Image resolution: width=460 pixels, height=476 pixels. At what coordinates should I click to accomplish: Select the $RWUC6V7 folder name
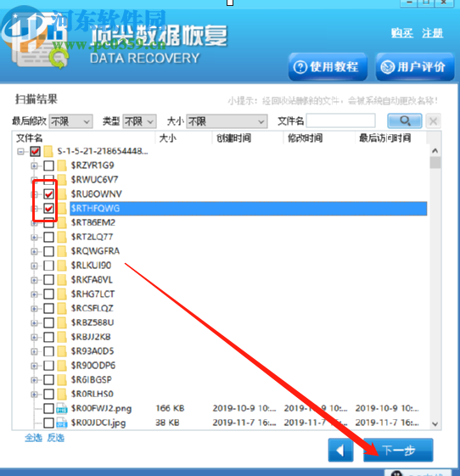[94, 179]
